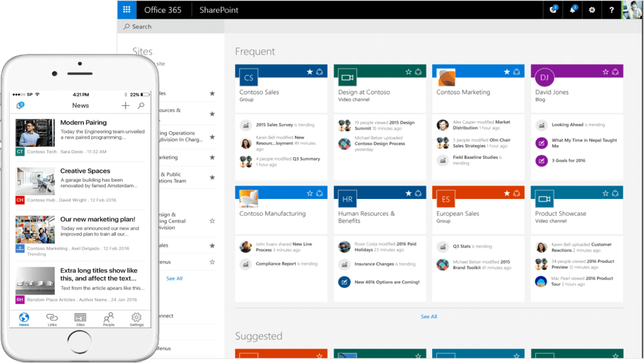
Task: Open People in the mobile bottom navigation
Action: point(108,318)
